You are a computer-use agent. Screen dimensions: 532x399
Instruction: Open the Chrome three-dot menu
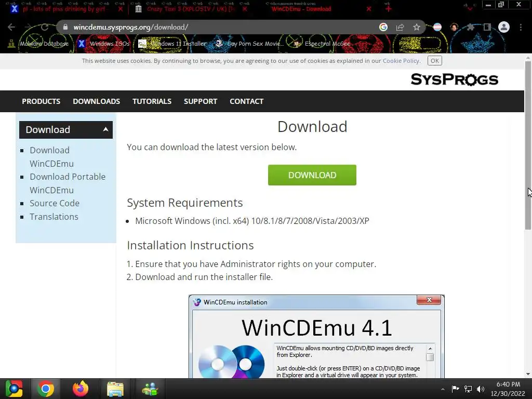[521, 27]
